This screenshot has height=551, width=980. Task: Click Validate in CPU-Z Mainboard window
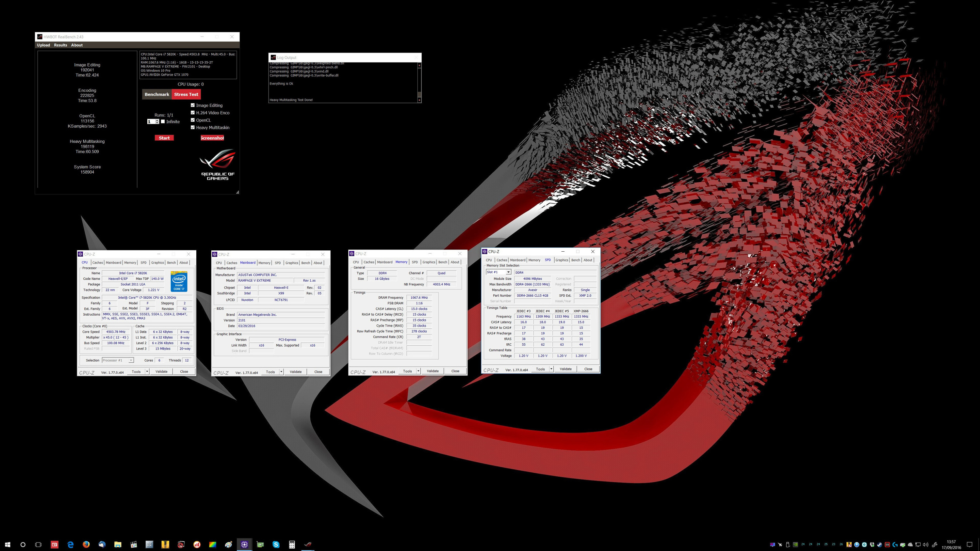[x=296, y=372]
